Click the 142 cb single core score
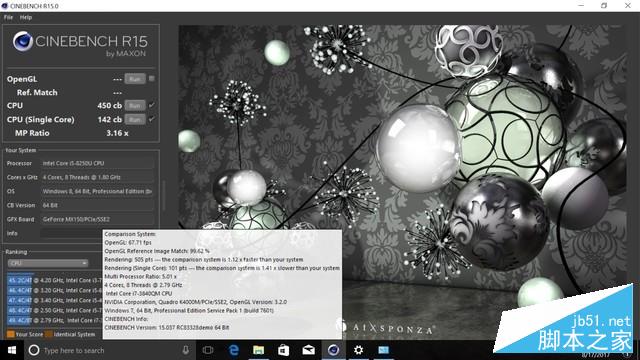Viewport: 640px width, 360px height. click(109, 119)
